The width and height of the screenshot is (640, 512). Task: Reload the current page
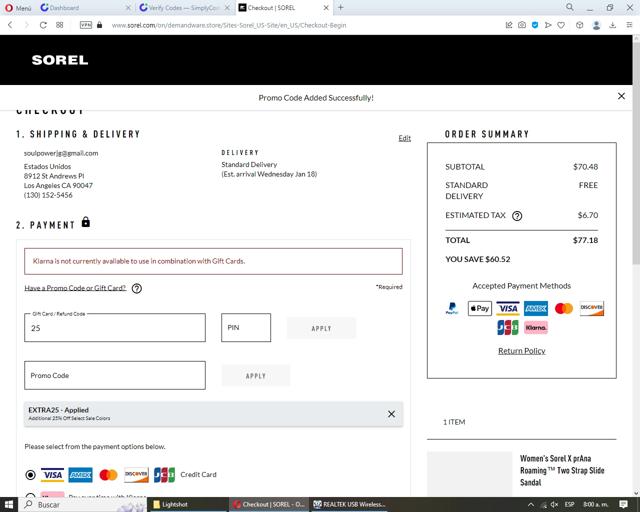tap(43, 25)
